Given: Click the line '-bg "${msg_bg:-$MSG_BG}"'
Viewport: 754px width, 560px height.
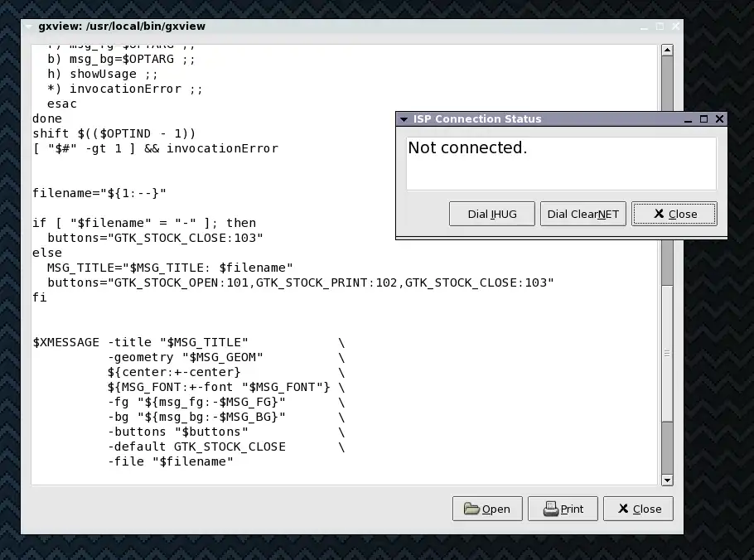Looking at the screenshot, I should 196,417.
